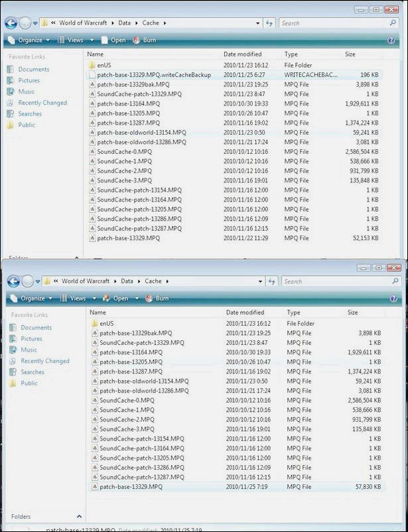Click search magnifier icon in top window
Screen dimensions: 408x532
393,23
